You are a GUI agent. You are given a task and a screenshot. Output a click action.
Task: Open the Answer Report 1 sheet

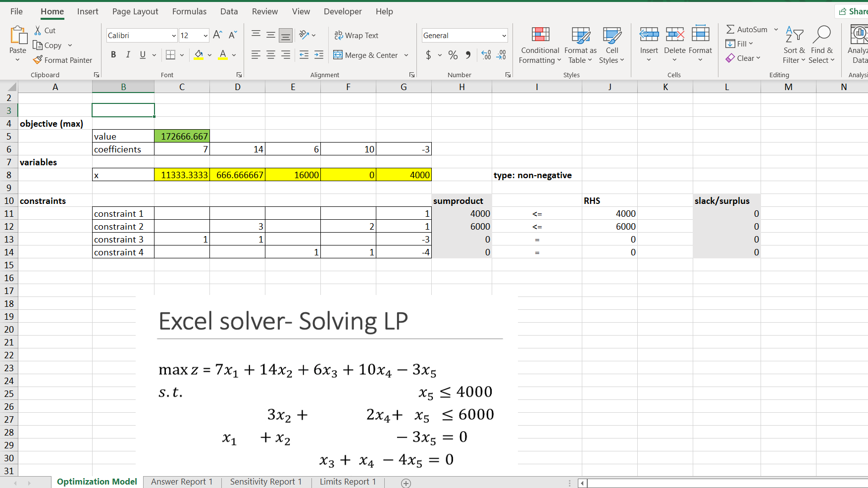coord(181,481)
